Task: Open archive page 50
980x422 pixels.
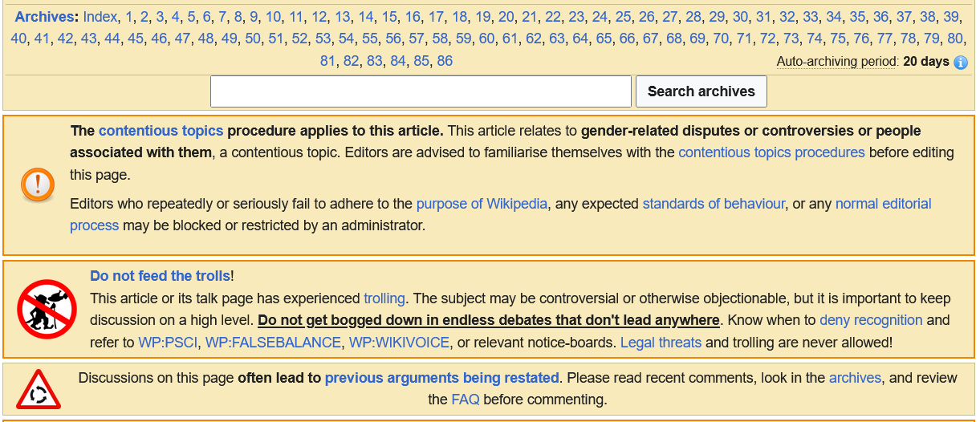Action: click(253, 39)
